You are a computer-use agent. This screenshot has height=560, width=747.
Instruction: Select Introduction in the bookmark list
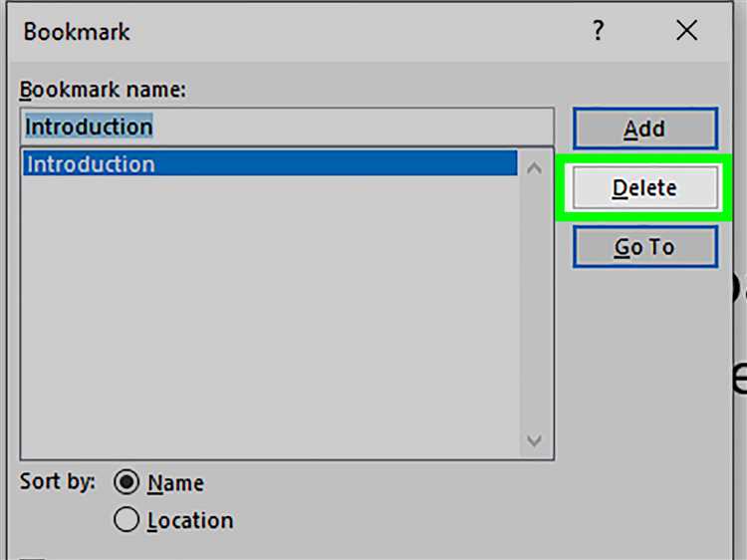click(270, 163)
